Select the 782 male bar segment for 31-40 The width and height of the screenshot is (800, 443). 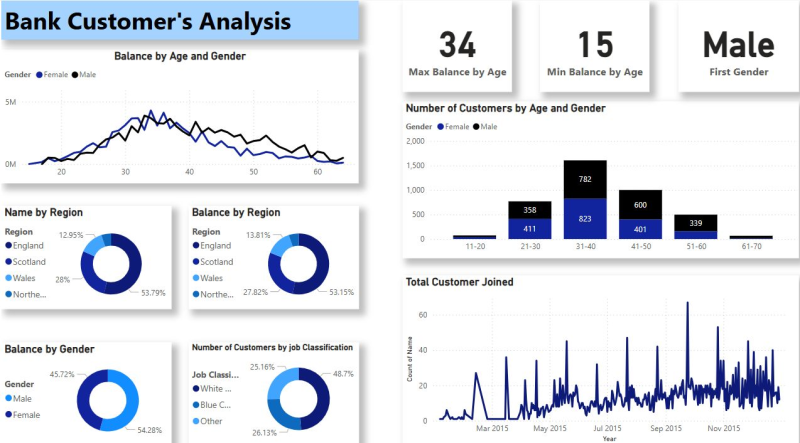tap(585, 179)
